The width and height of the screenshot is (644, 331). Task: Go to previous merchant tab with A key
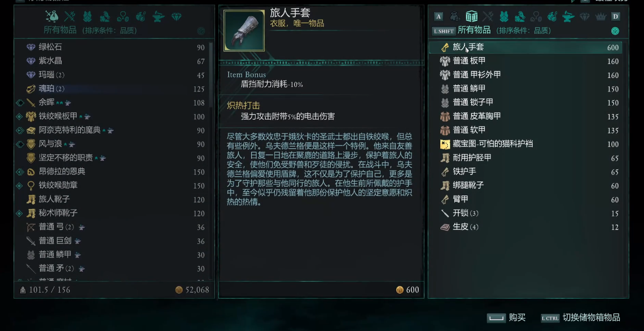pos(439,16)
